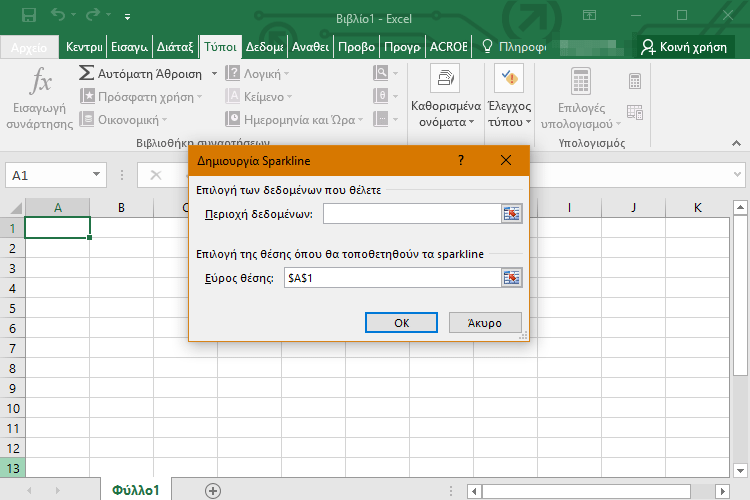Click the Redo arrow icon
The height and width of the screenshot is (500, 750).
(92, 15)
